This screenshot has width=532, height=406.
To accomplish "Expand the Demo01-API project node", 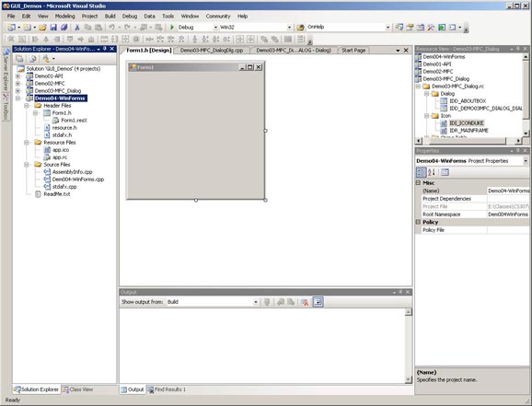I will pos(18,76).
